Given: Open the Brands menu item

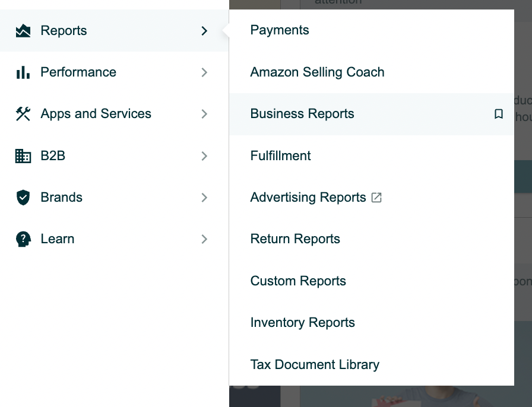Looking at the screenshot, I should (115, 198).
